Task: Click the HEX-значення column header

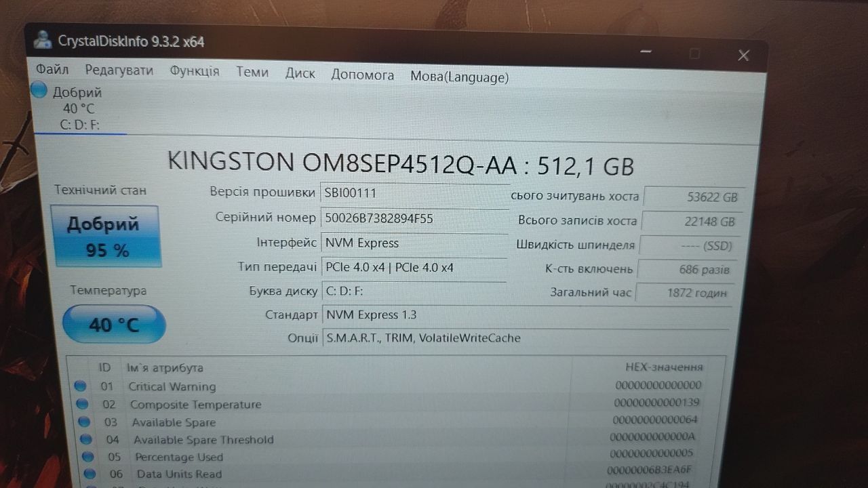Action: click(664, 367)
